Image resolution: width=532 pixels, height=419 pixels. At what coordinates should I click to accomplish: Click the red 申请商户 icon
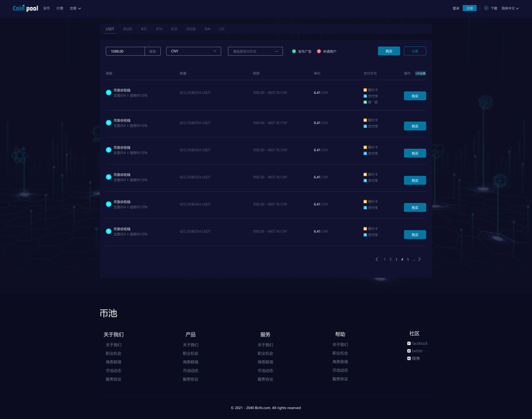(319, 51)
